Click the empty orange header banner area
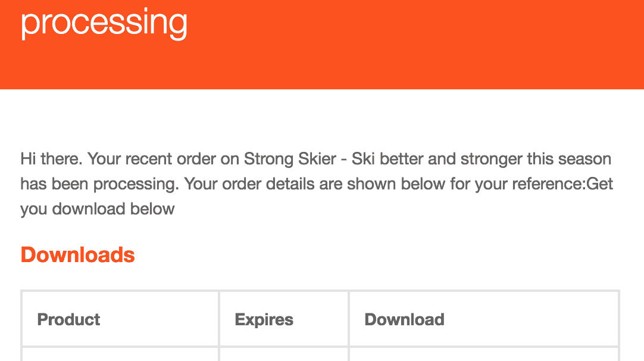 point(411,45)
